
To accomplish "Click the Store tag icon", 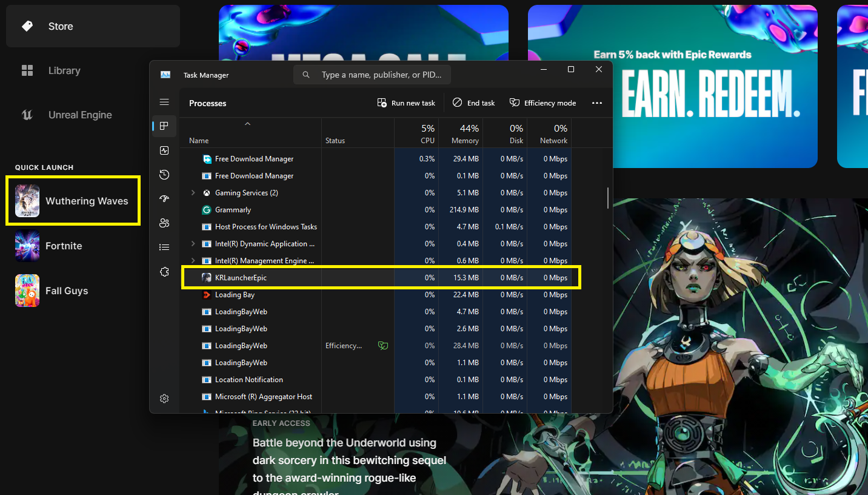I will [27, 26].
